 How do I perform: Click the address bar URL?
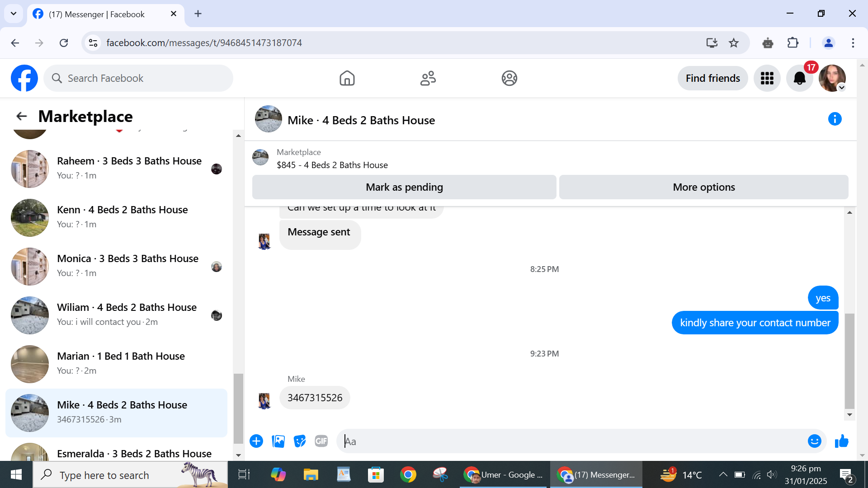point(204,43)
